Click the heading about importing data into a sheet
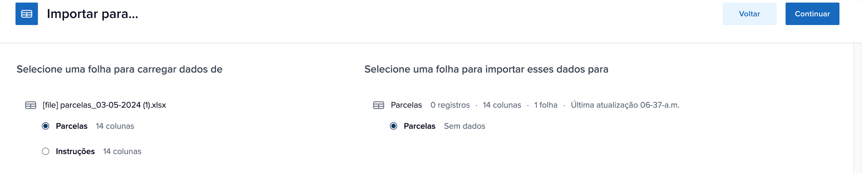The height and width of the screenshot is (173, 868). [486, 69]
